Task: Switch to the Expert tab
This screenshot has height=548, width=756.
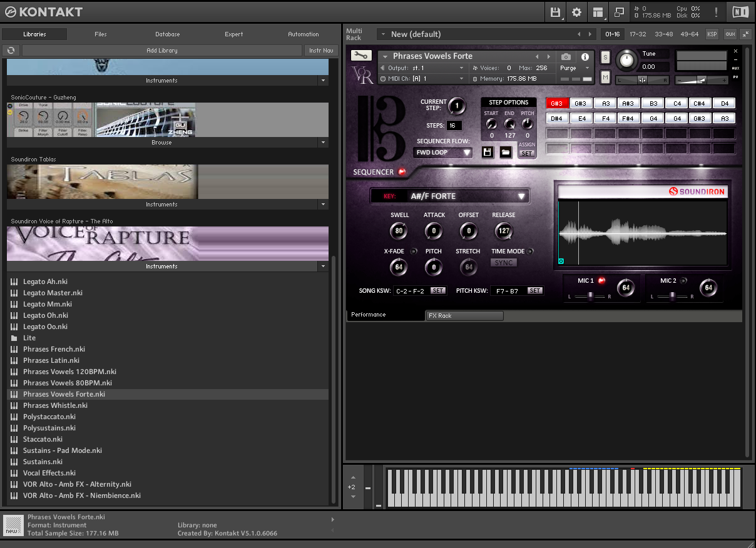Action: 234,34
